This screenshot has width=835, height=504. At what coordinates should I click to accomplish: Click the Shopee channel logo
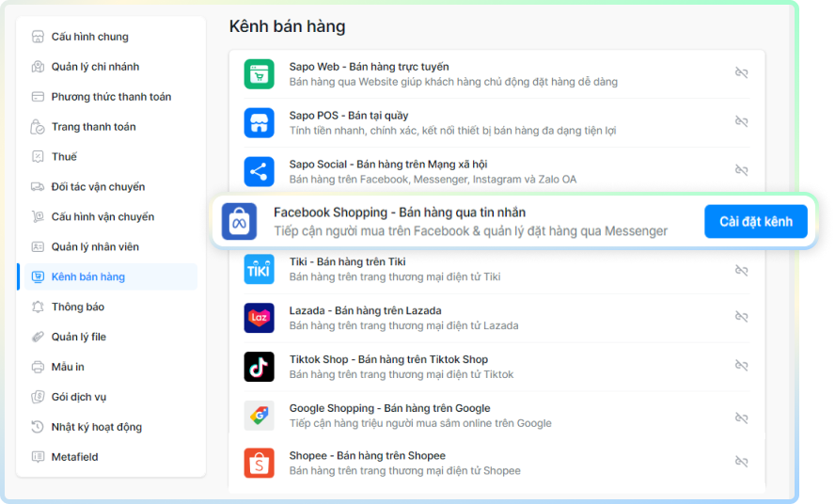click(x=260, y=463)
